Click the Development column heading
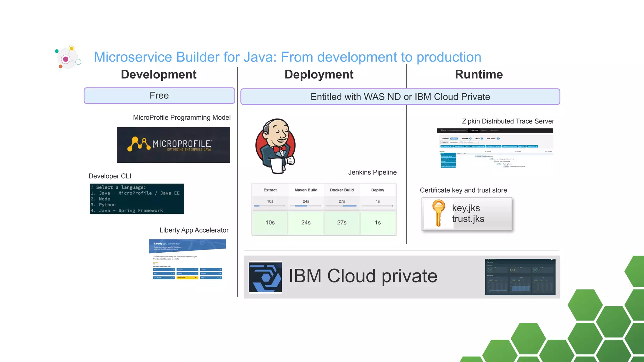This screenshot has height=362, width=644. pos(159,75)
